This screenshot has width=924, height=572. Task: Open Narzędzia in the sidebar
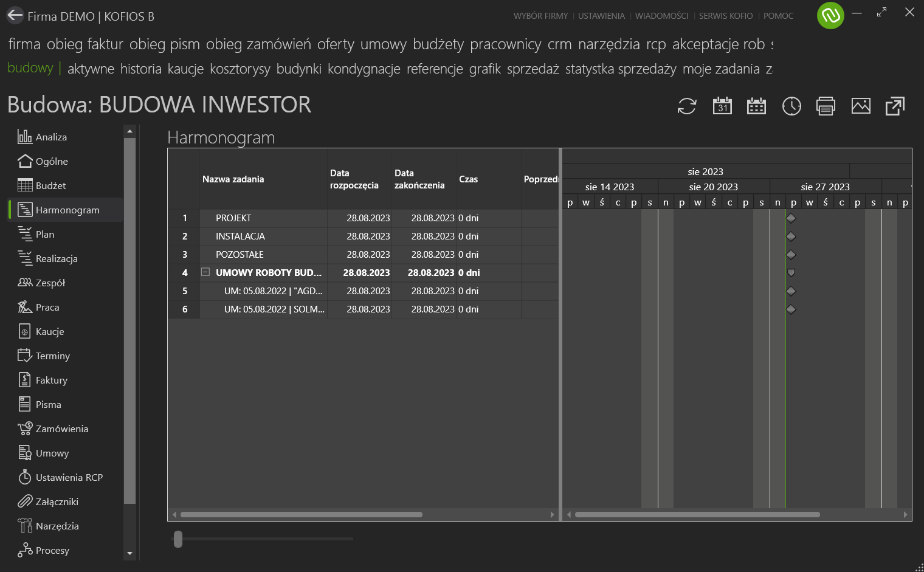click(x=65, y=526)
